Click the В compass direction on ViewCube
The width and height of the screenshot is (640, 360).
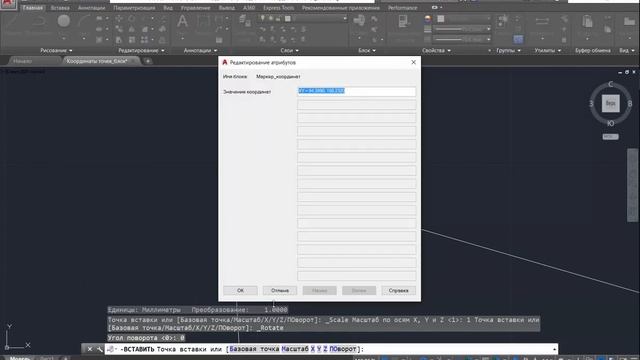[x=630, y=104]
